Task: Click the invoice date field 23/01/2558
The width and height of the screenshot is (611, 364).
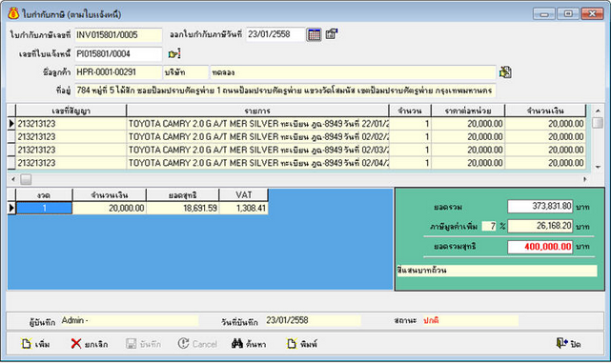Action: pyautogui.click(x=275, y=34)
